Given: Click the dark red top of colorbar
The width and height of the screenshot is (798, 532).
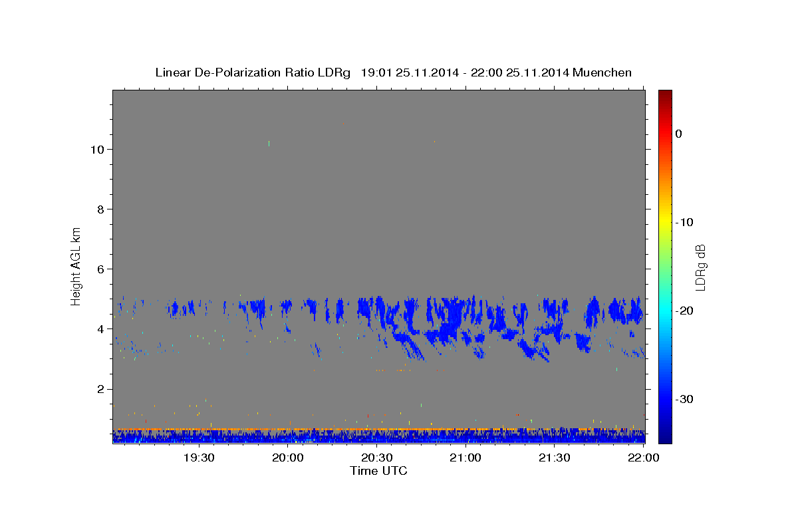Looking at the screenshot, I should coord(665,95).
